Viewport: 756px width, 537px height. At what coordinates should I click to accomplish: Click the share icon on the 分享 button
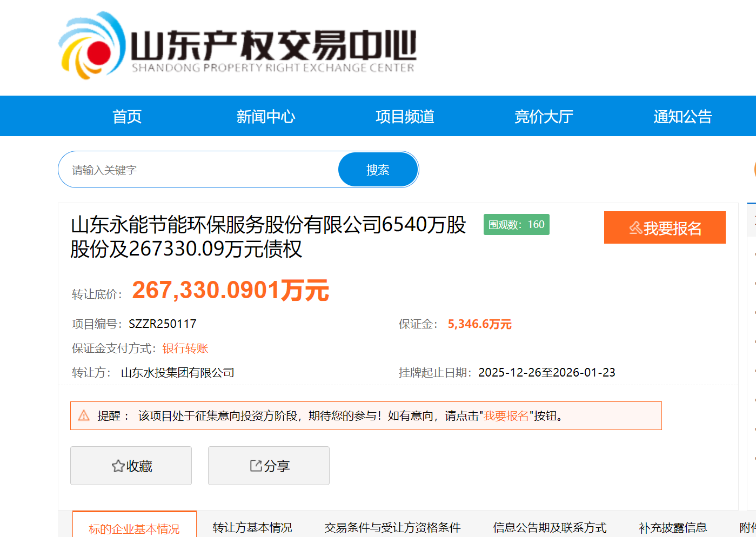pyautogui.click(x=256, y=466)
